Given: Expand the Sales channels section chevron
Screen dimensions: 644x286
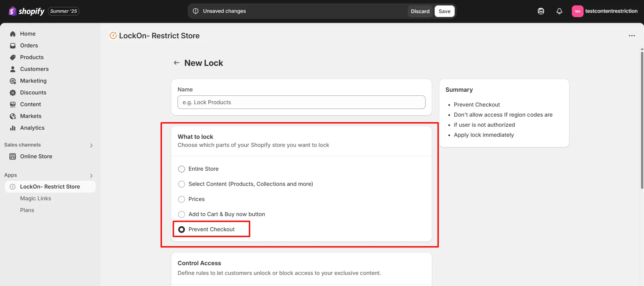Looking at the screenshot, I should pos(91,145).
